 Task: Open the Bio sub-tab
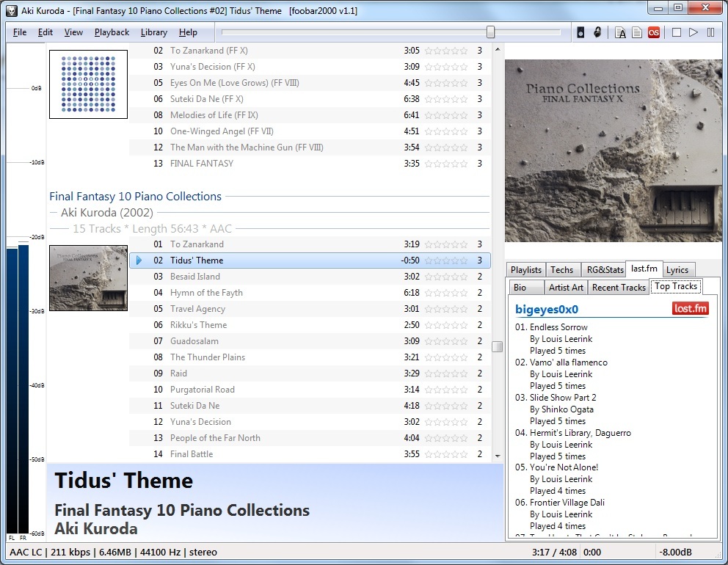pyautogui.click(x=526, y=288)
